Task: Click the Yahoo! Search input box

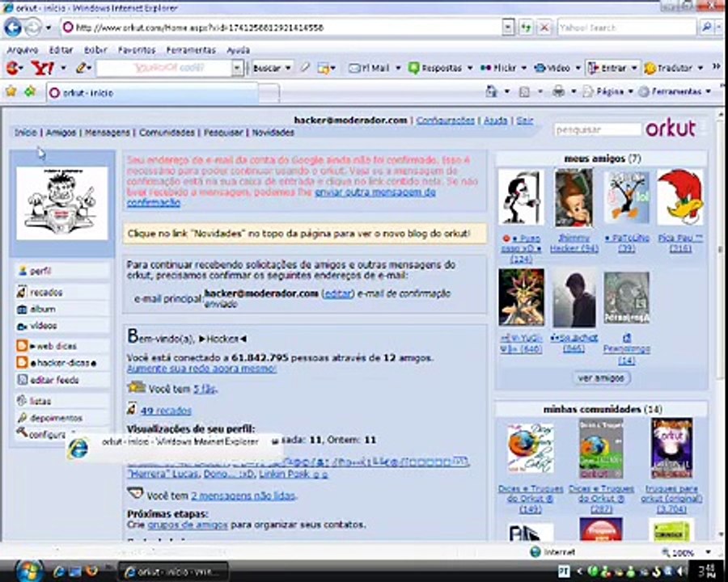Action: (x=627, y=27)
